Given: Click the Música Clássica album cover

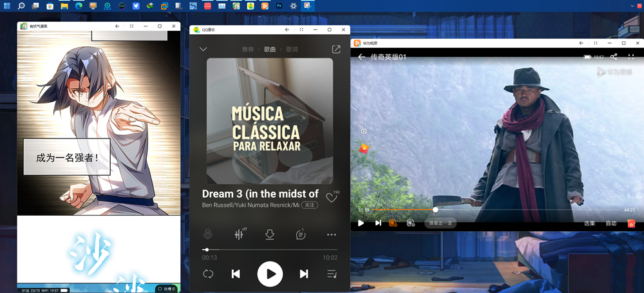Looking at the screenshot, I should click(x=270, y=121).
